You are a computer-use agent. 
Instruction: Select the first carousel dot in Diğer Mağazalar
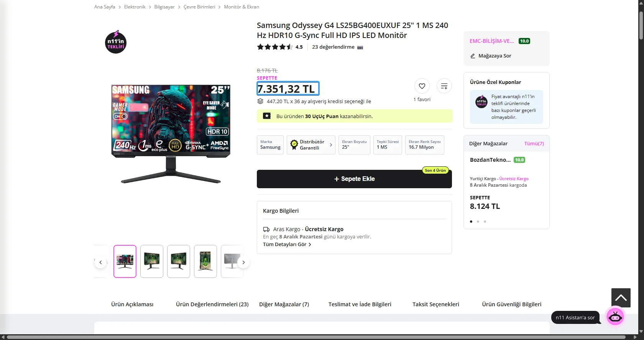tap(471, 222)
